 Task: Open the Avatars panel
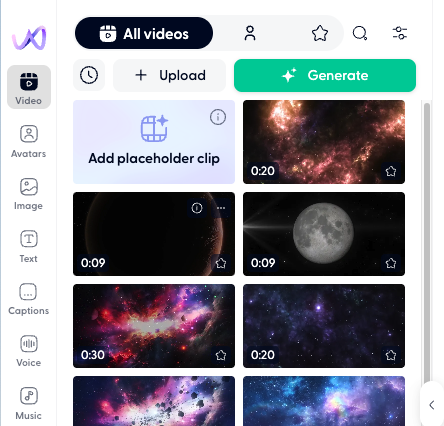(x=29, y=141)
